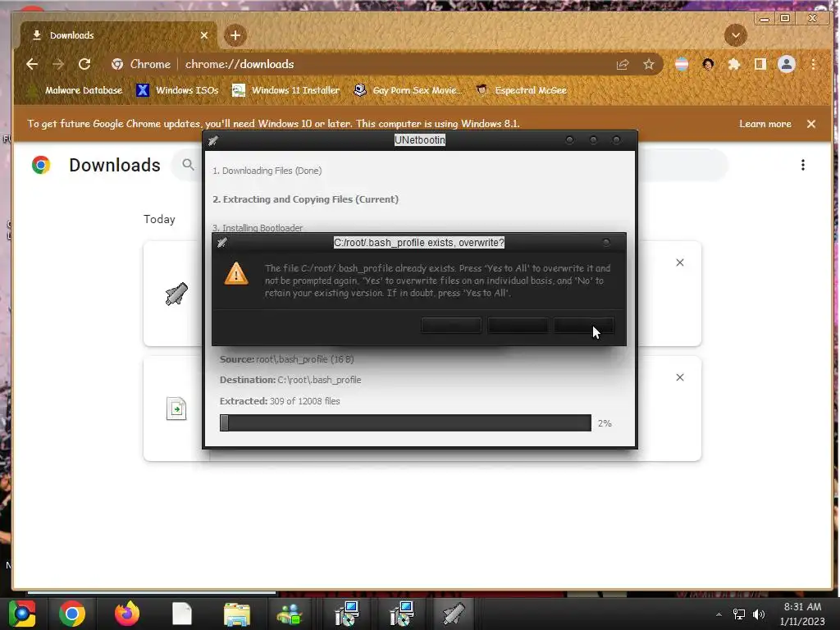The height and width of the screenshot is (630, 840).
Task: Click Learn more in the update infobar
Action: [x=765, y=124]
